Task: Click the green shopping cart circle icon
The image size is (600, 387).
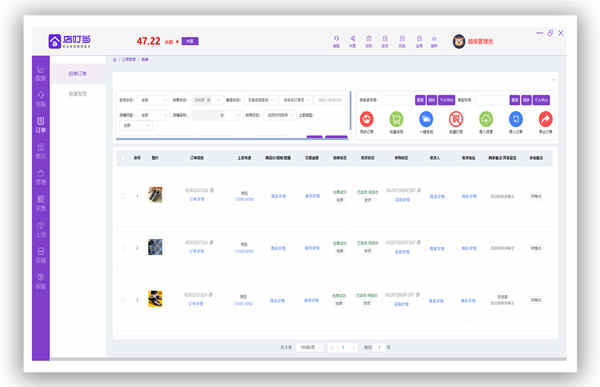Action: click(x=396, y=119)
